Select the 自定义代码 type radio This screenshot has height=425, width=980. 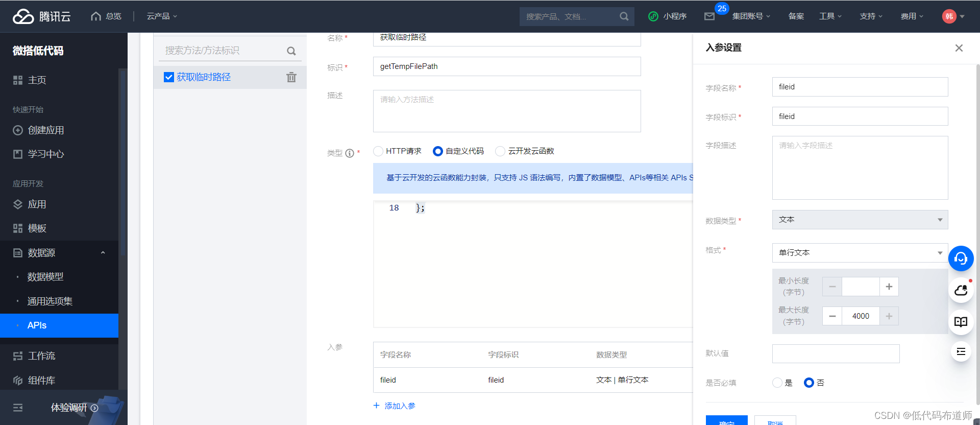[437, 151]
